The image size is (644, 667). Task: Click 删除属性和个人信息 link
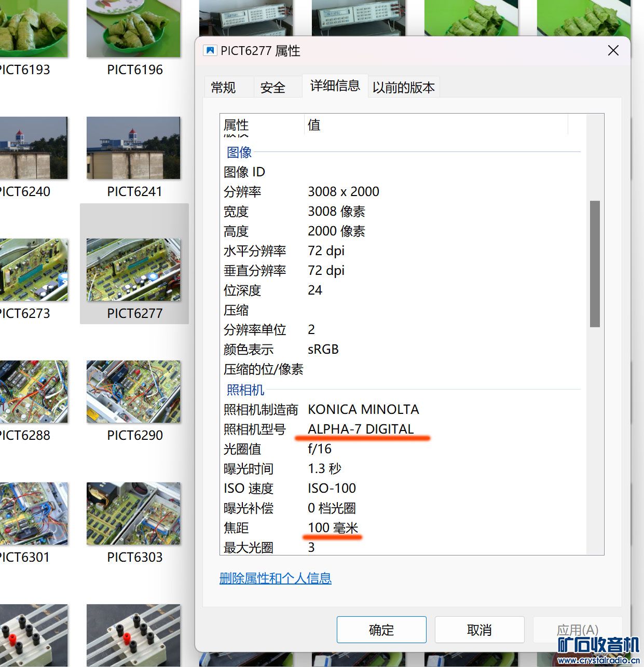pyautogui.click(x=276, y=578)
